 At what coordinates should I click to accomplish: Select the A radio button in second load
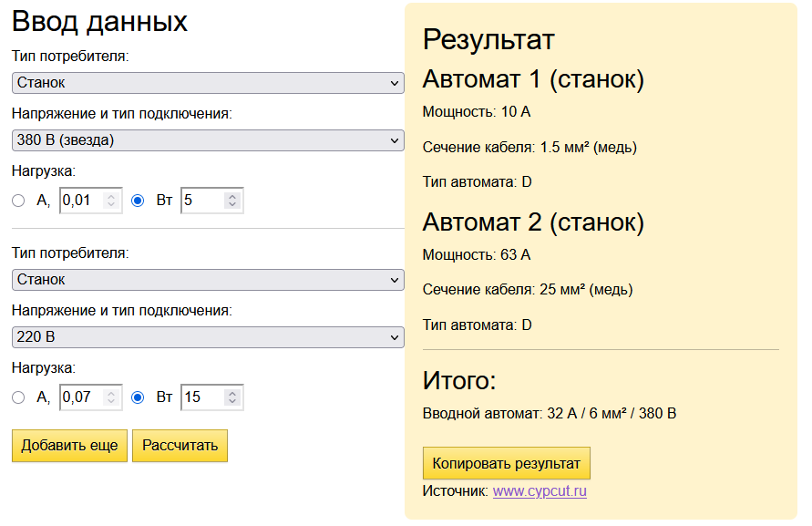click(x=18, y=397)
